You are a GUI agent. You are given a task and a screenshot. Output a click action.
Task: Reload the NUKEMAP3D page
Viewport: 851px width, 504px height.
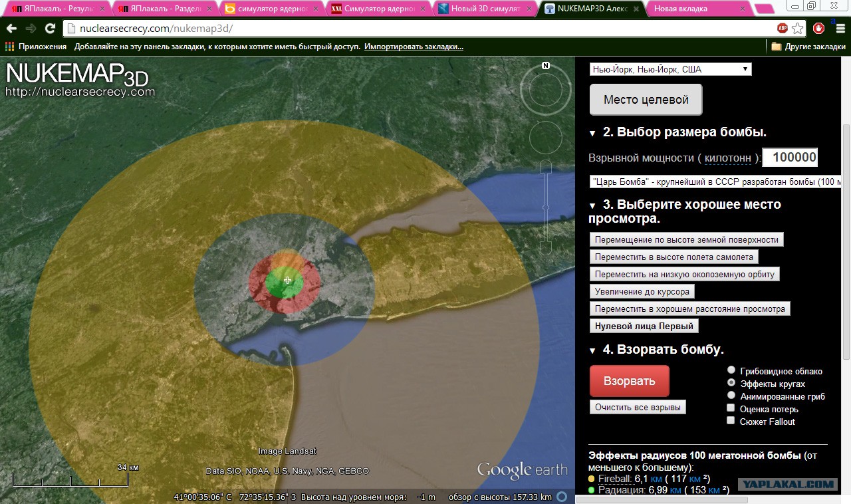(50, 29)
